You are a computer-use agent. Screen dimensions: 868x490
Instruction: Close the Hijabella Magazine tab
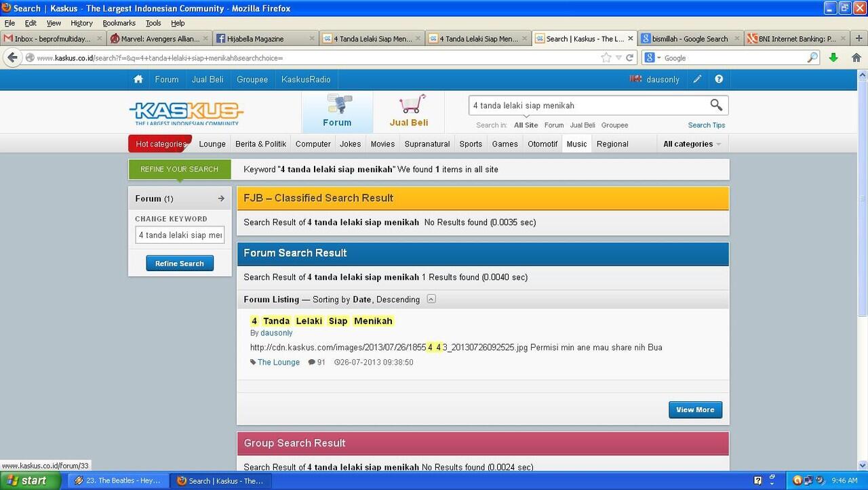point(311,39)
